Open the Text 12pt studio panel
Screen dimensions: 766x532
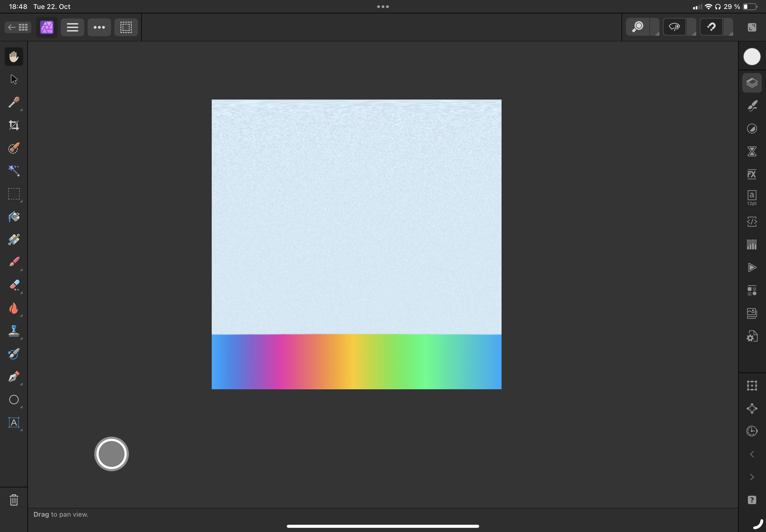[752, 198]
